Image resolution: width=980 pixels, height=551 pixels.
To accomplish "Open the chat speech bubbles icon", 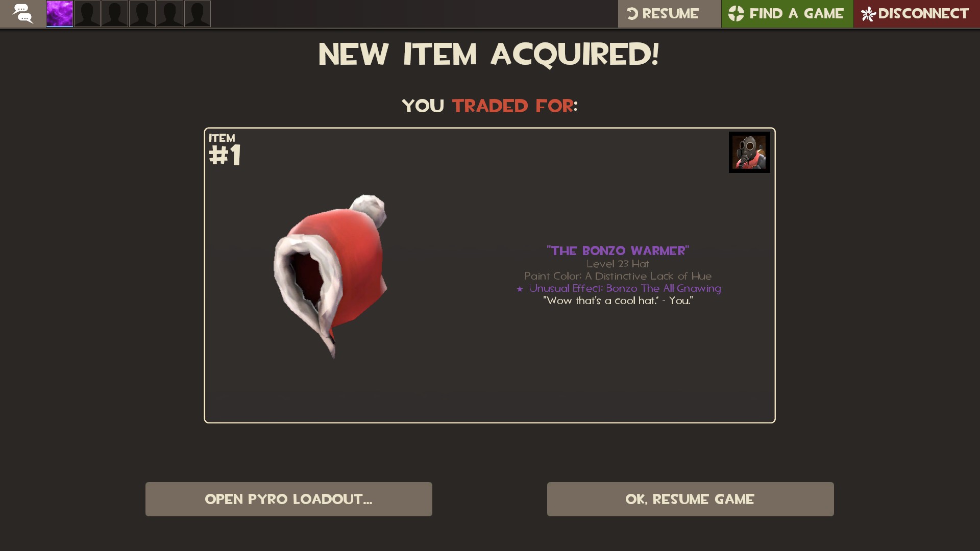I will pos(22,13).
